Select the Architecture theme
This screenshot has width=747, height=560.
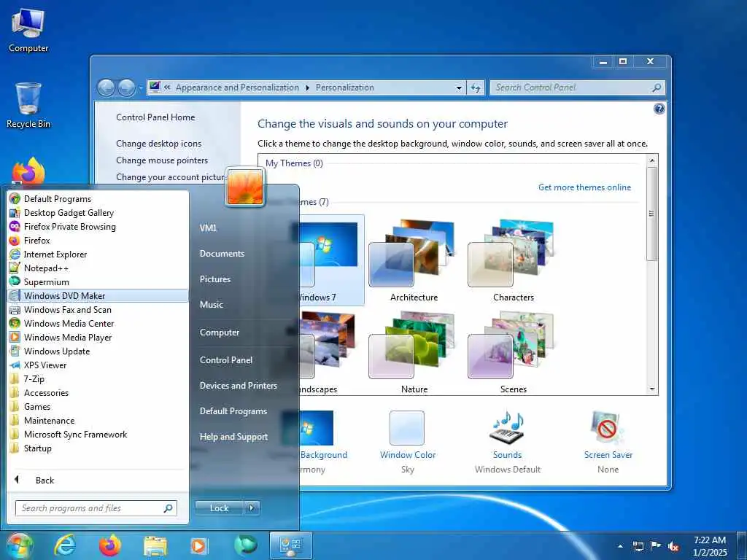tap(414, 260)
